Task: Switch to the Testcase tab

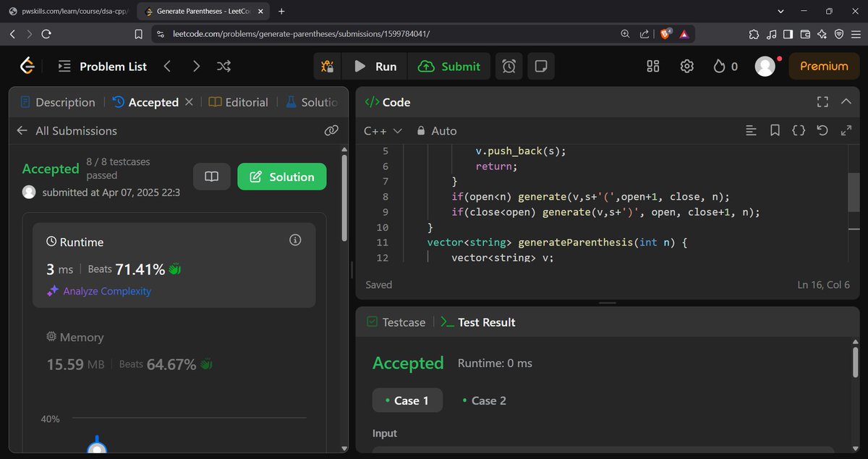Action: pos(396,322)
